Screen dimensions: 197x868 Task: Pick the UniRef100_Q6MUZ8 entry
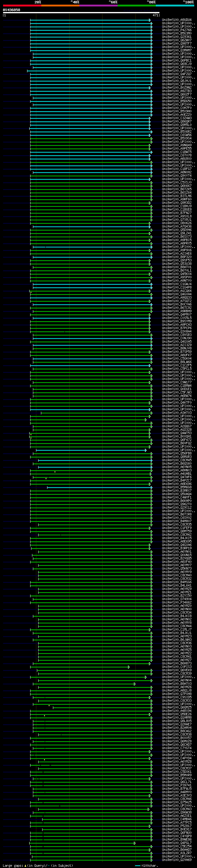coord(177,741)
